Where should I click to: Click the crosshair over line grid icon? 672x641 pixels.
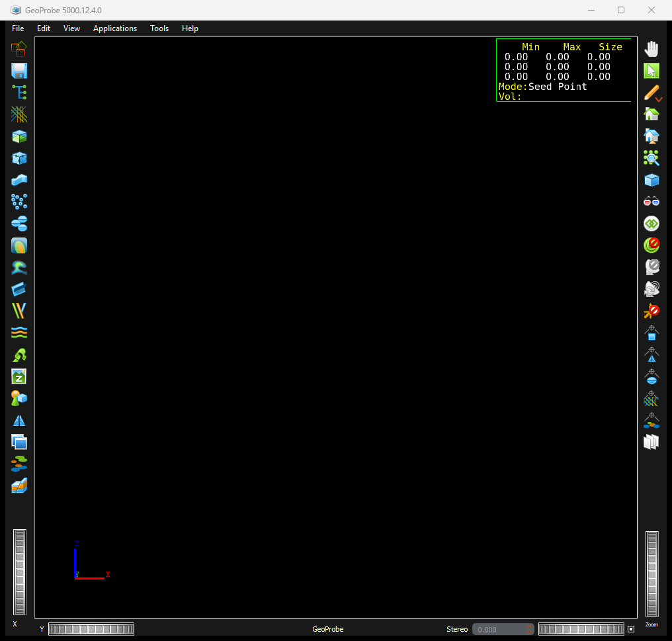651,398
